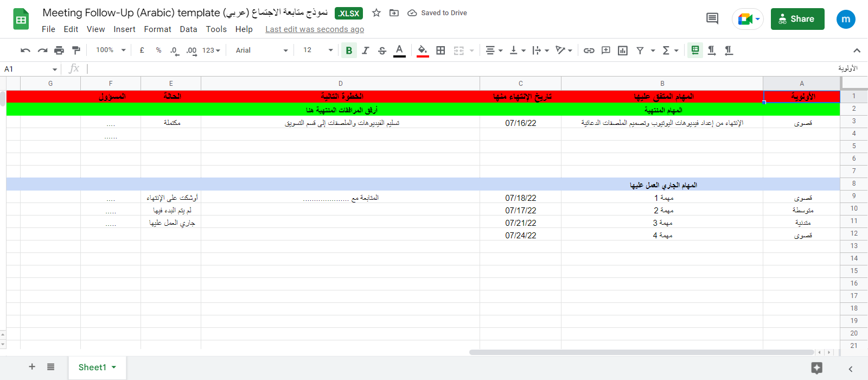
Task: Open the Insert menu
Action: [x=124, y=29]
